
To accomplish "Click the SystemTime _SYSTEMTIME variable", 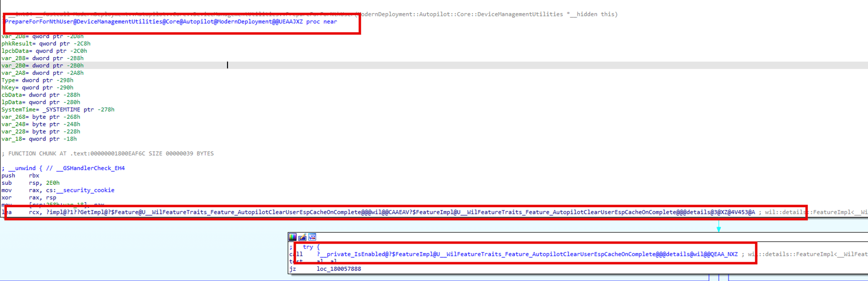I will pos(58,110).
